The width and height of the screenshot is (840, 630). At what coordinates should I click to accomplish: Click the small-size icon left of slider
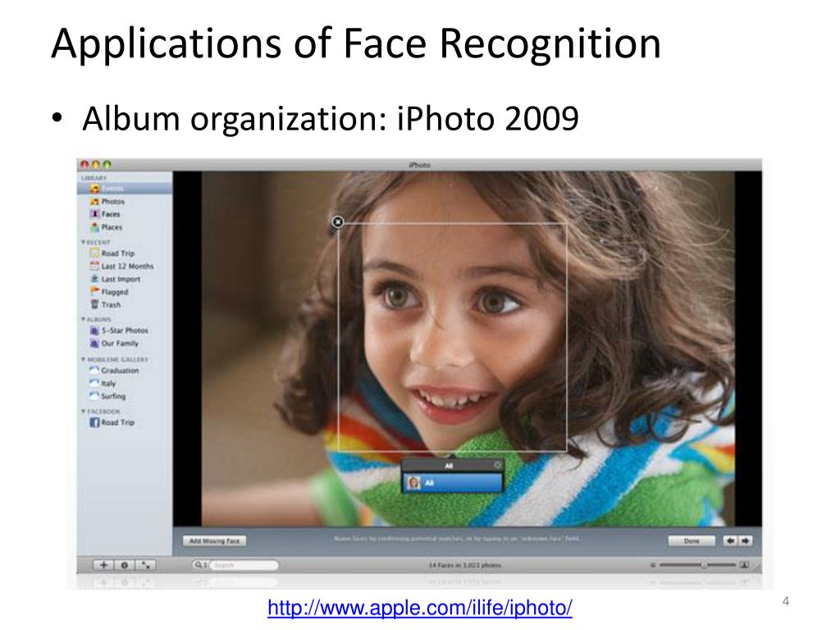(653, 564)
